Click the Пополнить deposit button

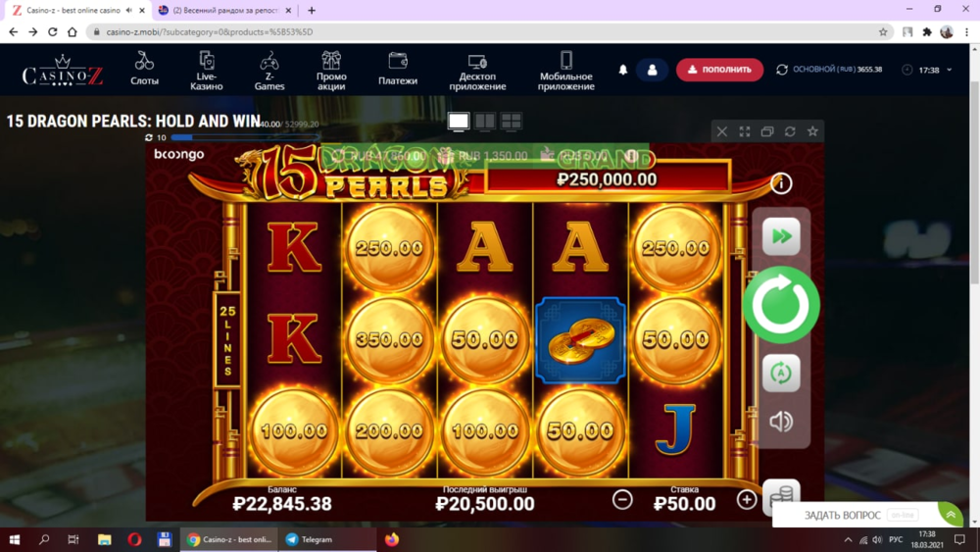719,70
